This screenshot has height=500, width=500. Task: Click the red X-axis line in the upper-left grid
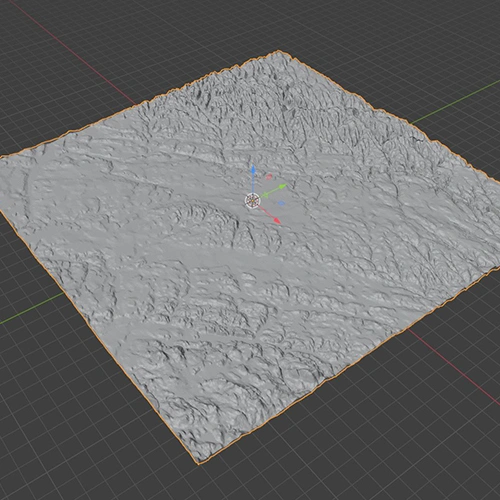click(73, 55)
